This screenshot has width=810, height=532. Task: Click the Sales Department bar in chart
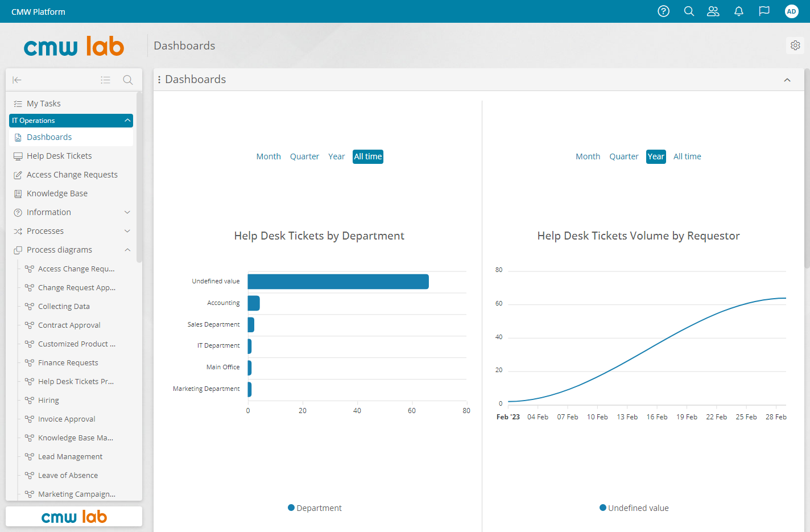click(251, 325)
